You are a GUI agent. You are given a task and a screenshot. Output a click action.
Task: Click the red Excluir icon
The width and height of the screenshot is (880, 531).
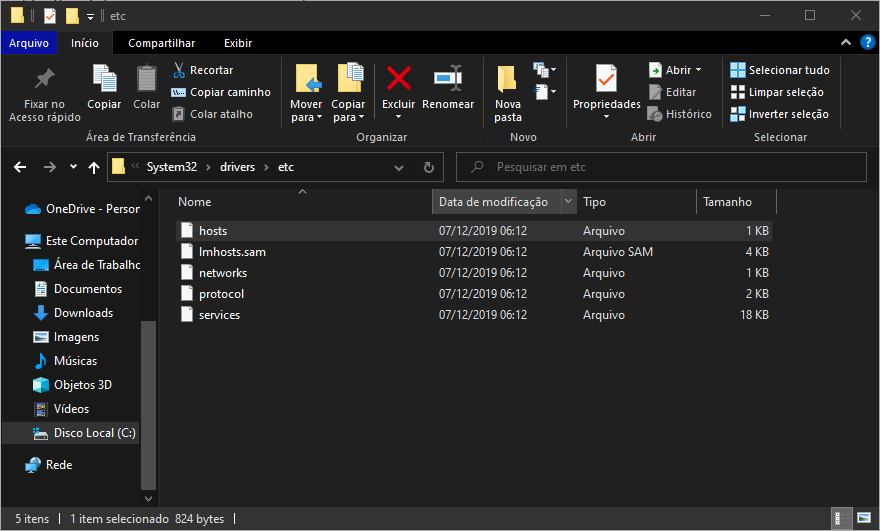point(398,78)
